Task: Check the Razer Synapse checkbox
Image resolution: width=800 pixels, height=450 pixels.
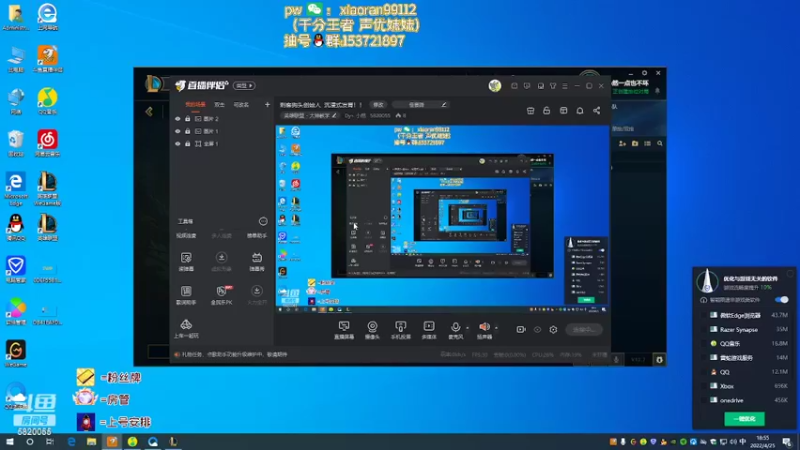Action: click(x=704, y=330)
